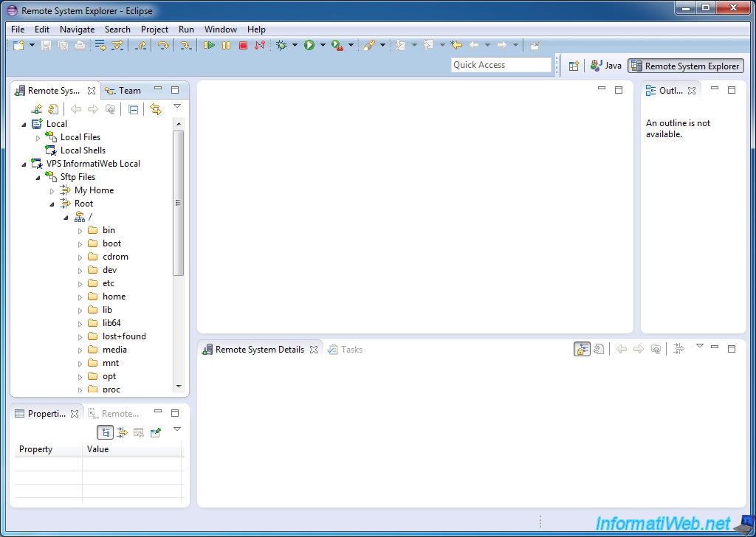Click the Property column header
756x537 pixels.
[x=48, y=449]
